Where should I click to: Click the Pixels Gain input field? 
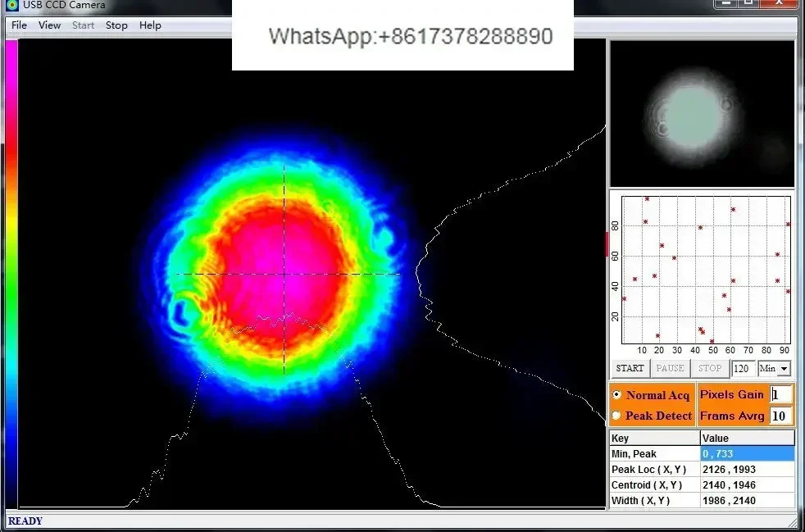pos(780,394)
